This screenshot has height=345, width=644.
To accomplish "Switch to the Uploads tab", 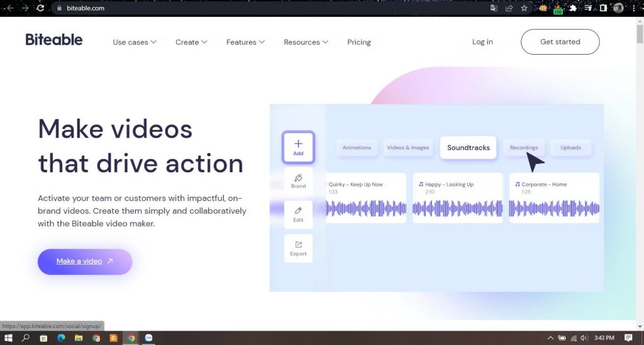I will (x=570, y=148).
